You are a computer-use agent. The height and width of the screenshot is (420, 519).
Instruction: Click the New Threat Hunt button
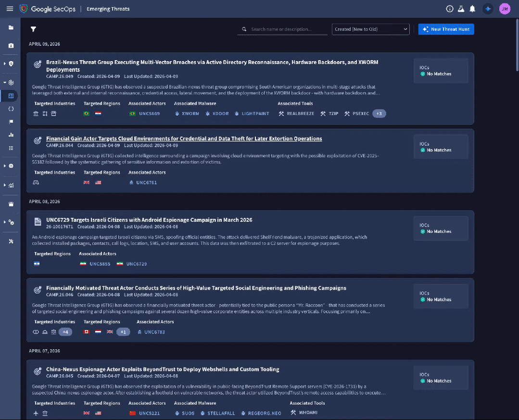tap(446, 29)
